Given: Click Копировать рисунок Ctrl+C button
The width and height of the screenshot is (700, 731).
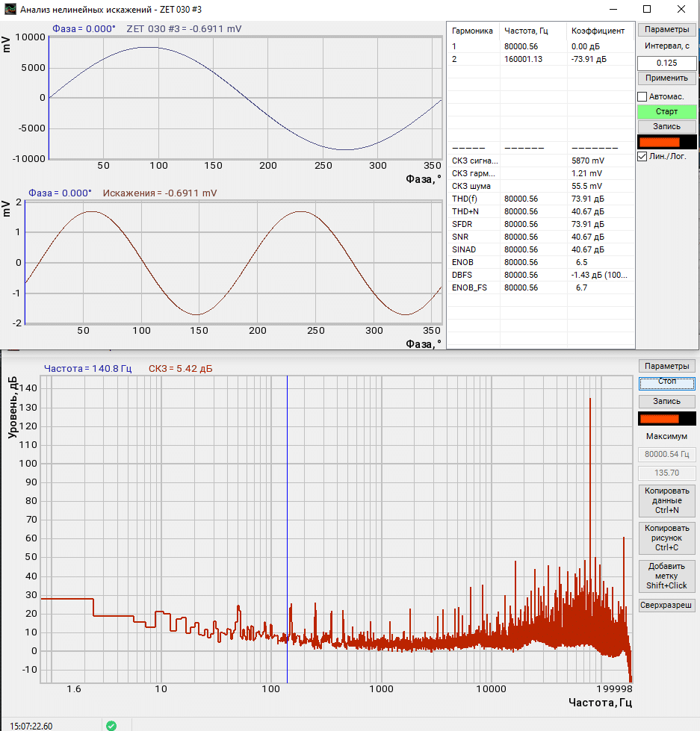Looking at the screenshot, I should [x=666, y=538].
